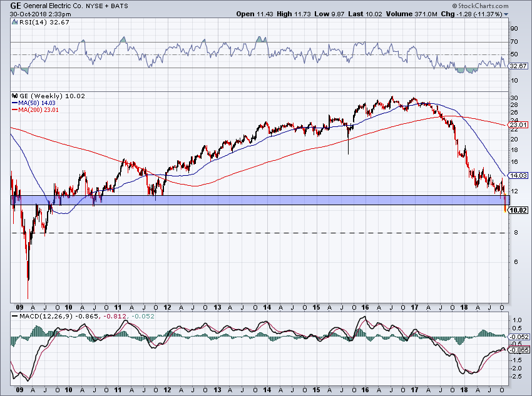This screenshot has height=396, width=532.
Task: Click the GE (Weekly) 10.02 legend text
Action: 52,96
